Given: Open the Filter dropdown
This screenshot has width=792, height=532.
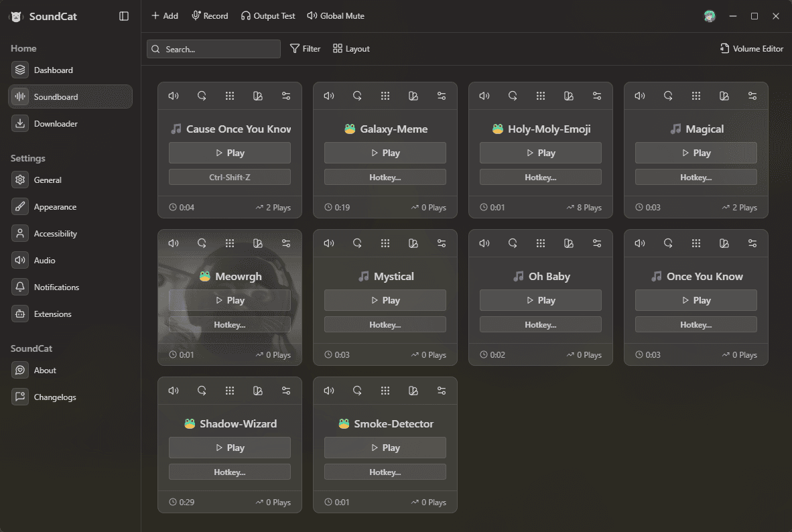Looking at the screenshot, I should 305,48.
